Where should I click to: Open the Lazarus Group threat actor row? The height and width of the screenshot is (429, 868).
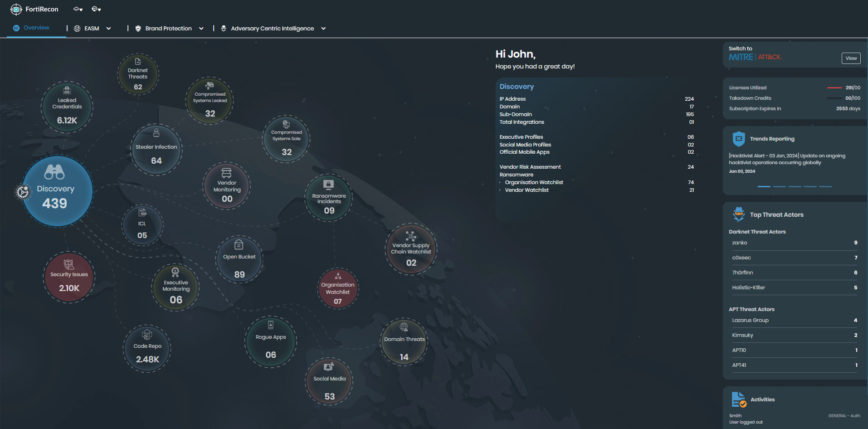[x=795, y=321]
